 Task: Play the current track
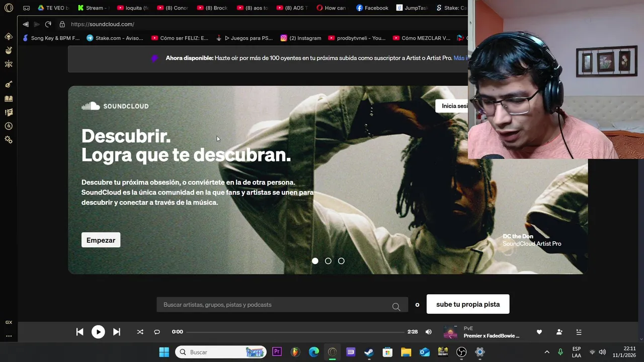click(x=98, y=332)
